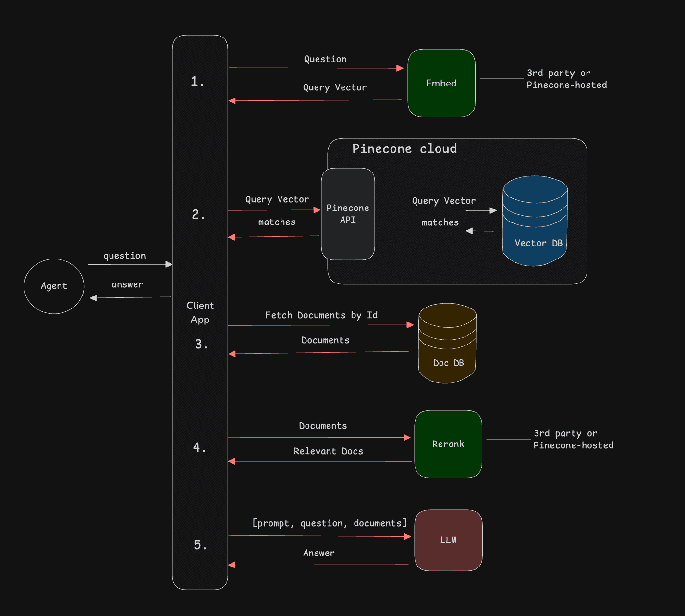Select the Client App label
685x616 pixels.
tap(200, 312)
